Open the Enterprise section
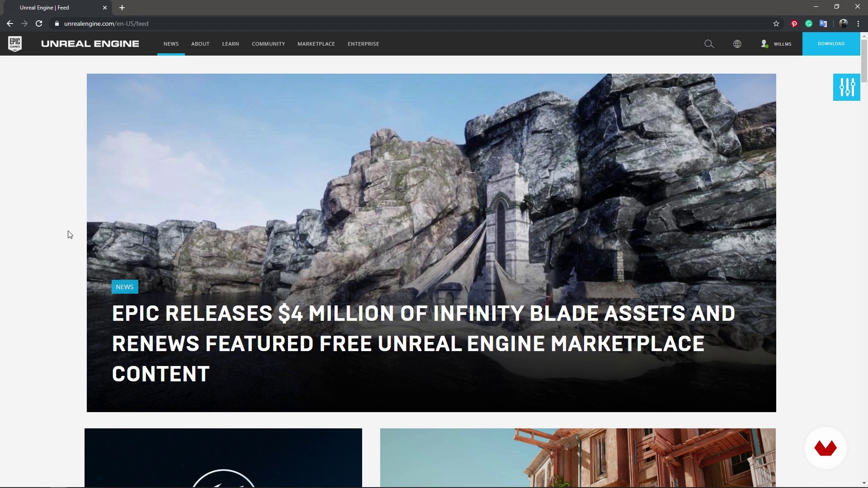Screen dimensions: 868x488 pos(363,44)
